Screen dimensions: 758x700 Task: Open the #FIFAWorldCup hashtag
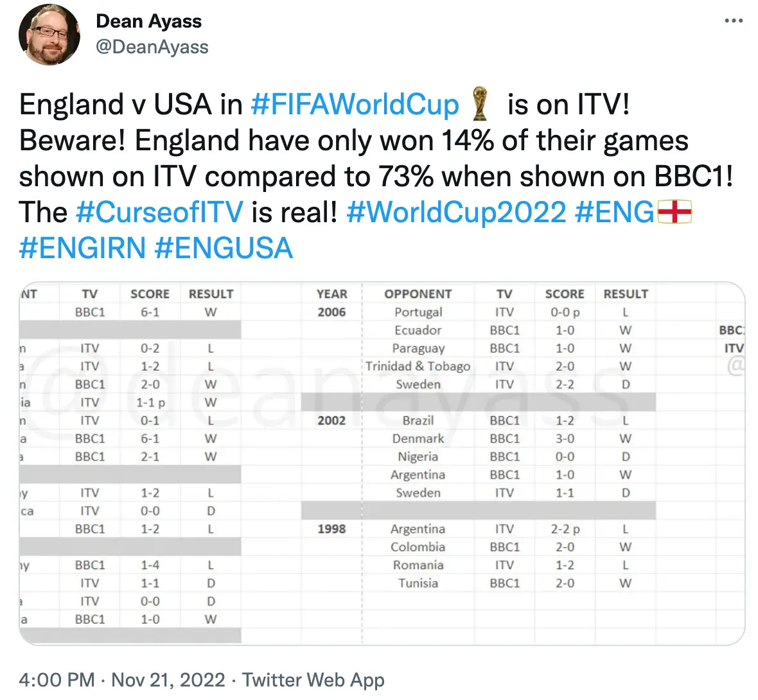[355, 105]
